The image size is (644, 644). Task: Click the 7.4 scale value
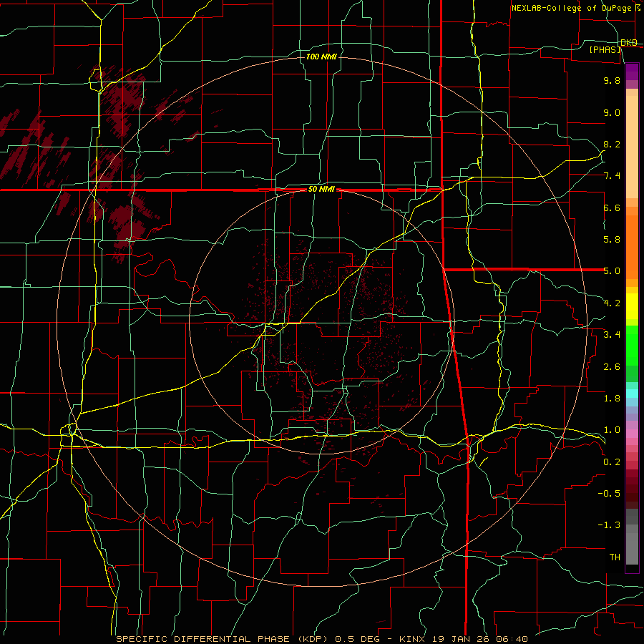[612, 176]
